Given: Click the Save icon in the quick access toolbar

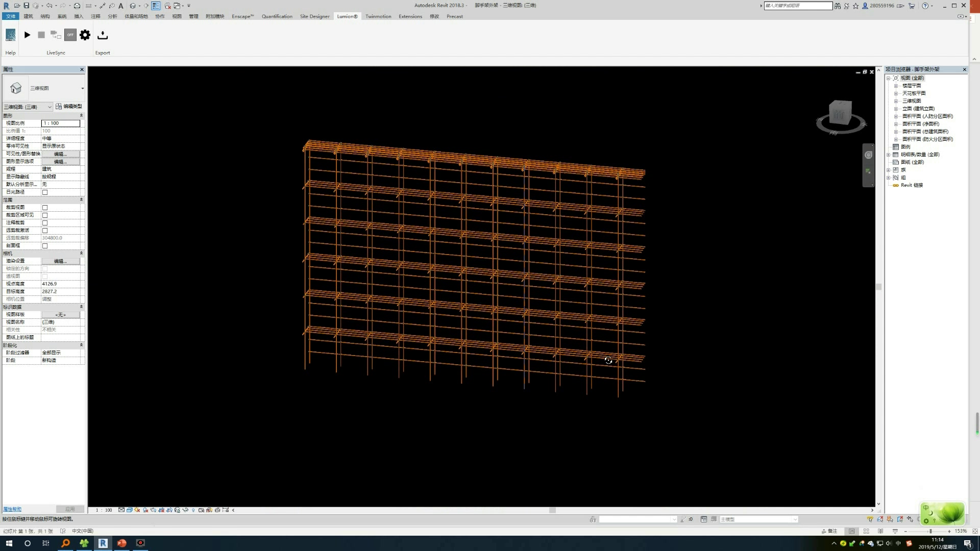Looking at the screenshot, I should (26, 6).
